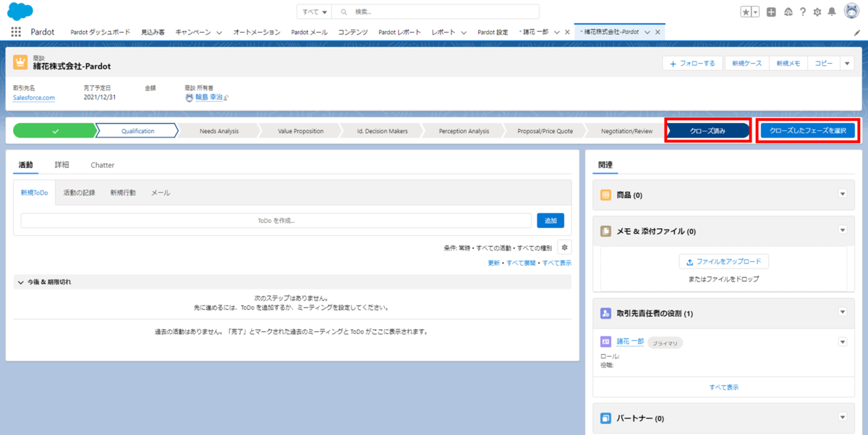Click the change owner icon
The height and width of the screenshot is (435, 868).
[x=226, y=98]
